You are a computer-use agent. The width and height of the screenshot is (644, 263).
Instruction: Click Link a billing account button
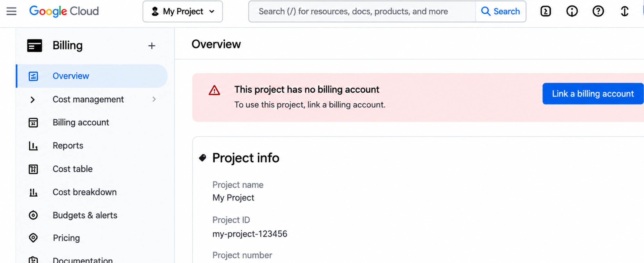click(x=593, y=94)
